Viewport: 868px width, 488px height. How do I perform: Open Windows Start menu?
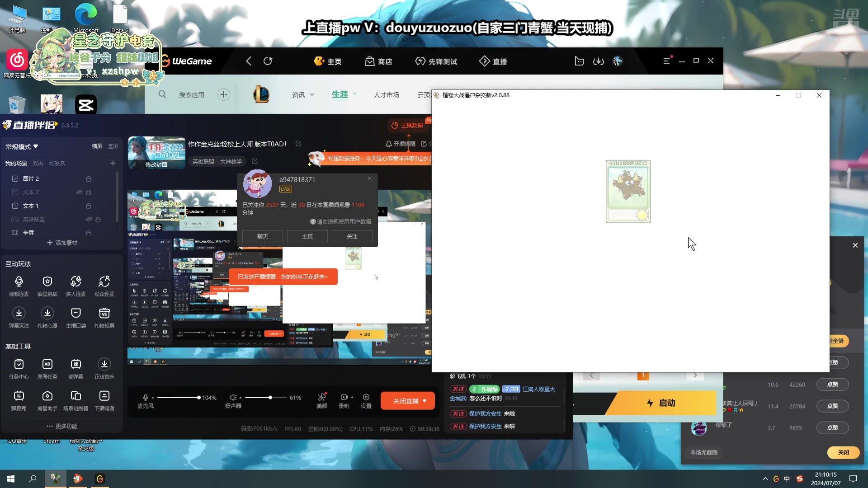click(x=11, y=479)
